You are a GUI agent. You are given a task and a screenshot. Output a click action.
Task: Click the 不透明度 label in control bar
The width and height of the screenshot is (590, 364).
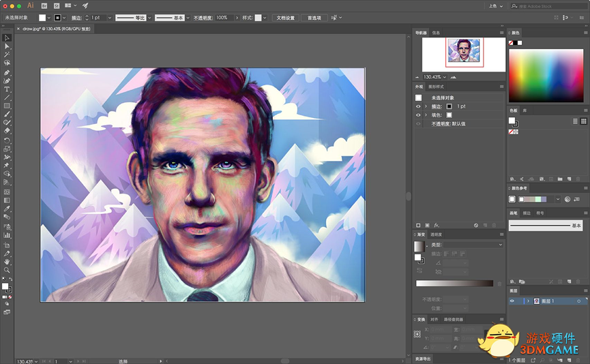(x=203, y=18)
